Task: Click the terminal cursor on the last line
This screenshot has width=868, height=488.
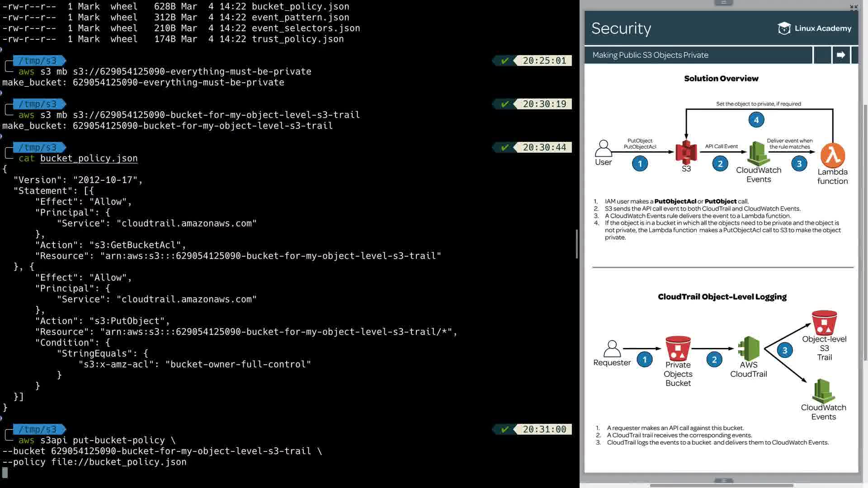Action: pos(5,473)
